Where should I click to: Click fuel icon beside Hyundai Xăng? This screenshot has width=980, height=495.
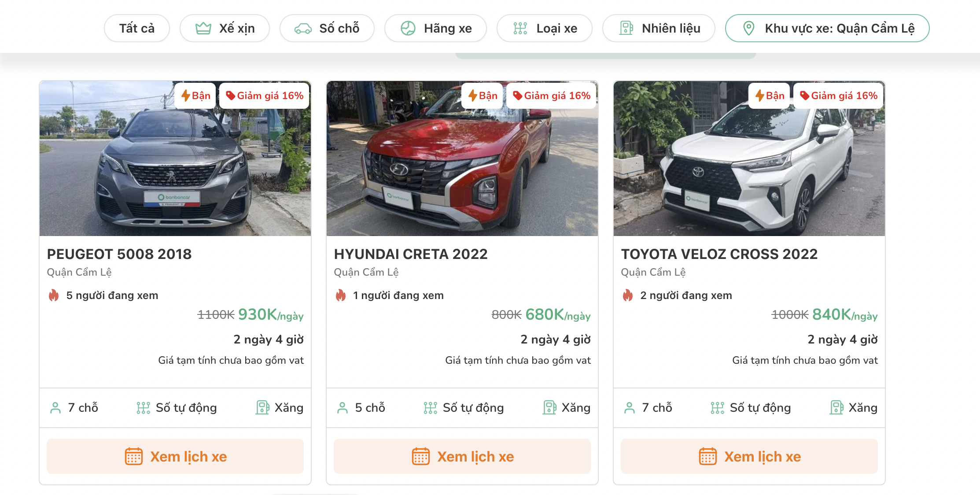pos(549,407)
